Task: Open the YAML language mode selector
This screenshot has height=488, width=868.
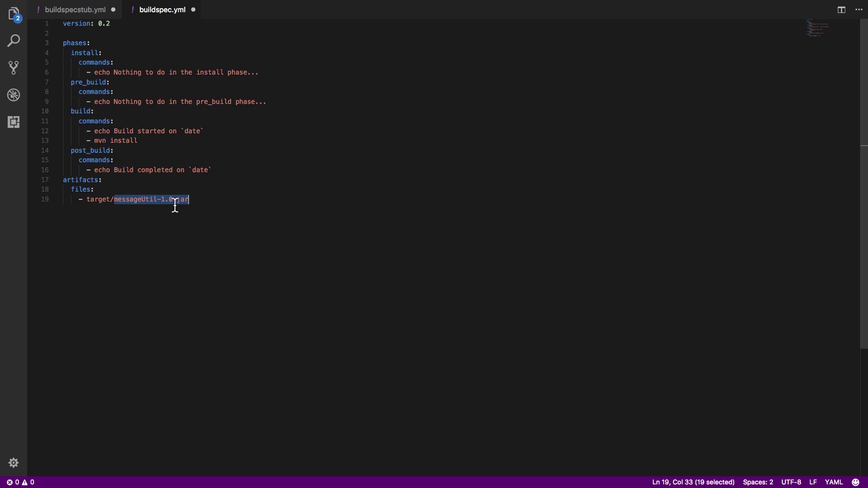Action: (x=834, y=482)
